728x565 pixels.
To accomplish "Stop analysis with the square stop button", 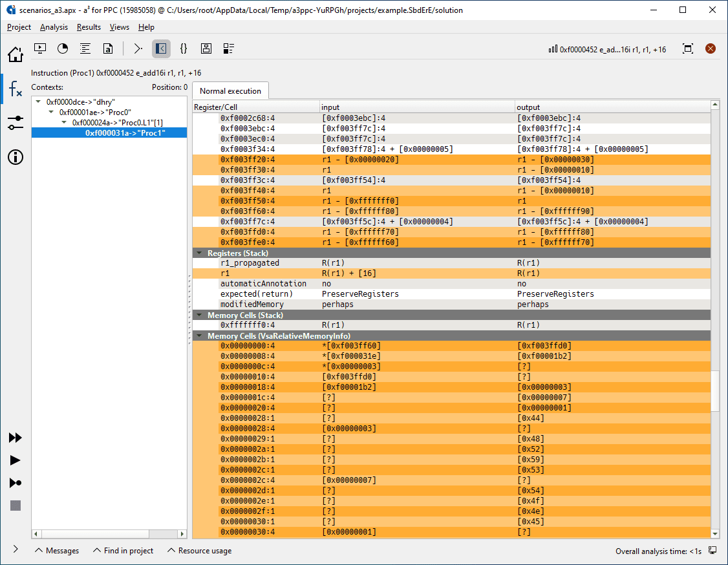I will pyautogui.click(x=16, y=506).
